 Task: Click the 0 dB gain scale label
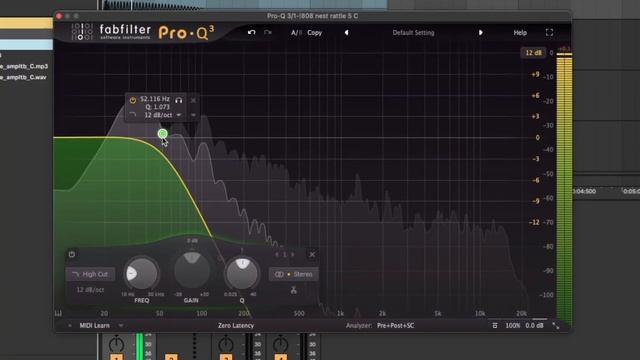tap(538, 138)
